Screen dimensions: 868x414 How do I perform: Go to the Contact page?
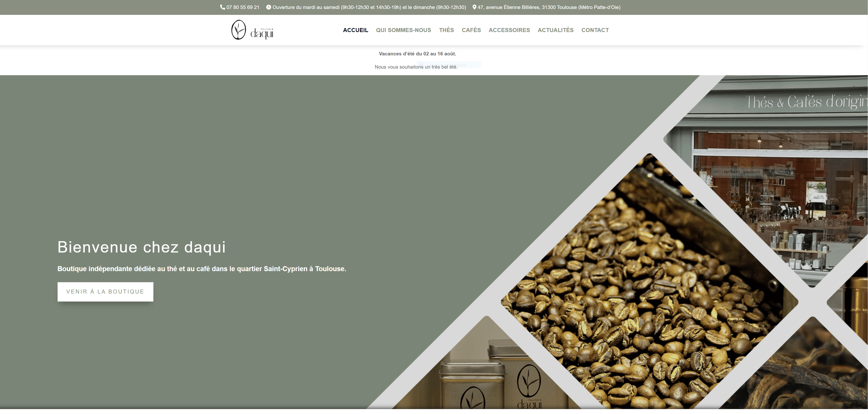pos(595,30)
